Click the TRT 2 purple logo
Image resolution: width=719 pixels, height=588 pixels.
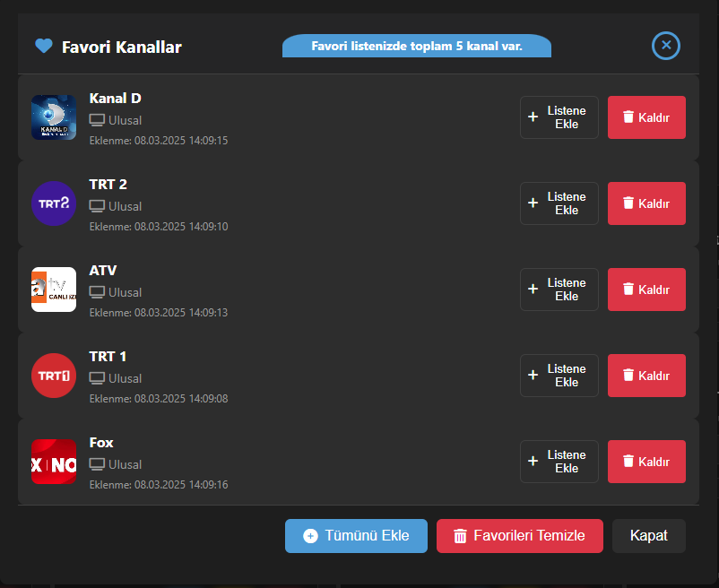[54, 203]
